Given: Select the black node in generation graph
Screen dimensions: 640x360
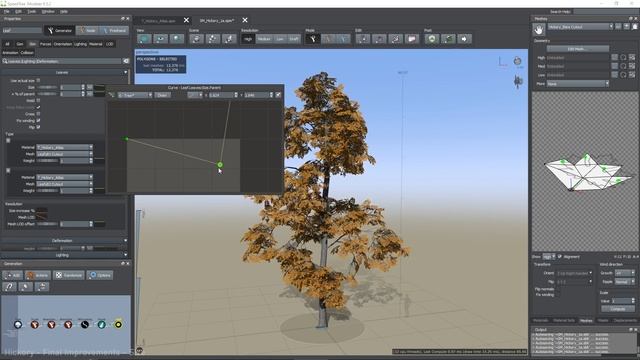Looking at the screenshot, I should tap(84, 324).
